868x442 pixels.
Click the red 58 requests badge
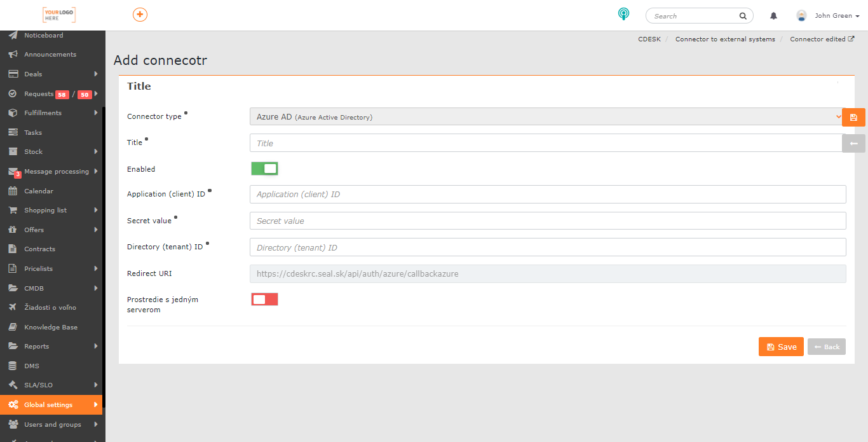pos(62,95)
